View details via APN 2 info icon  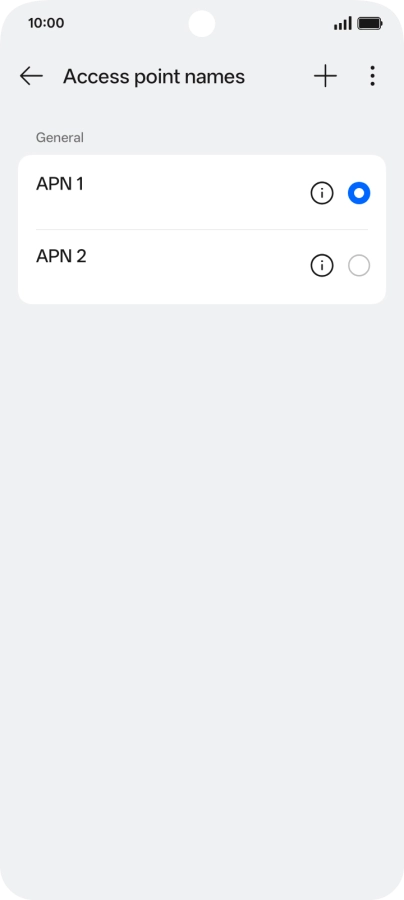(x=322, y=266)
